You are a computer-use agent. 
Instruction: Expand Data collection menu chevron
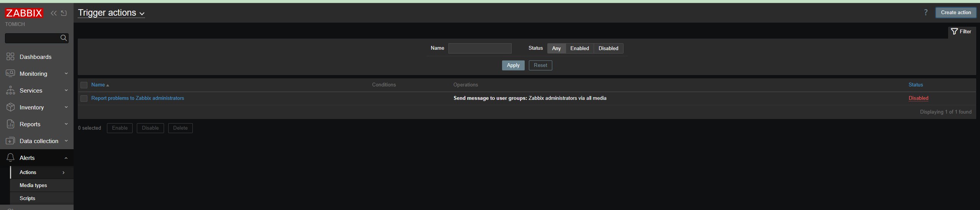(x=66, y=141)
